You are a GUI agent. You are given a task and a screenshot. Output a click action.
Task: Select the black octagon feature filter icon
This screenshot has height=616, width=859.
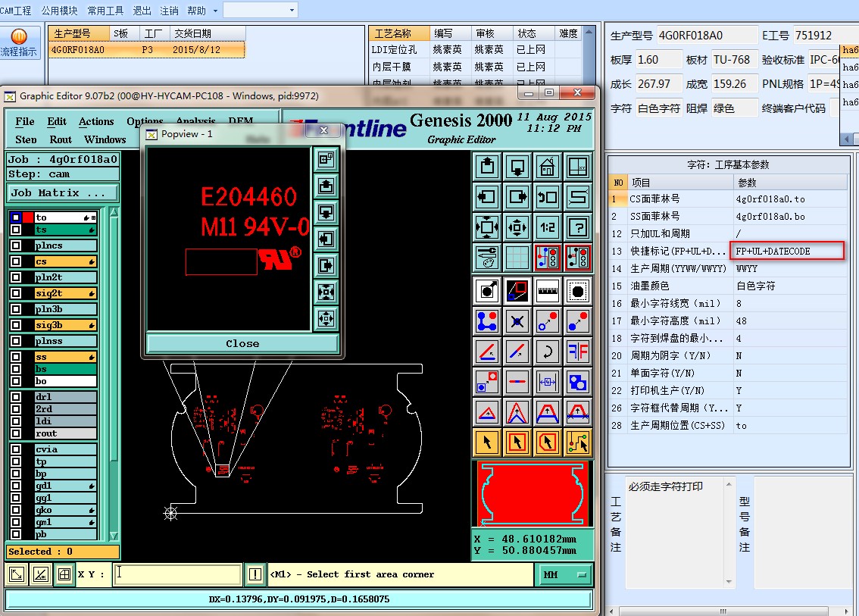577,291
